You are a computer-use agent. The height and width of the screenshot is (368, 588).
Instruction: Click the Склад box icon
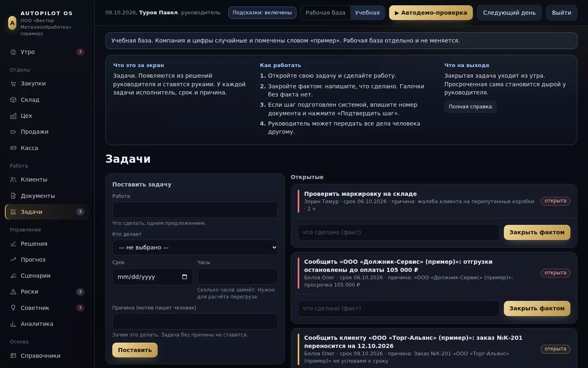[x=13, y=100]
